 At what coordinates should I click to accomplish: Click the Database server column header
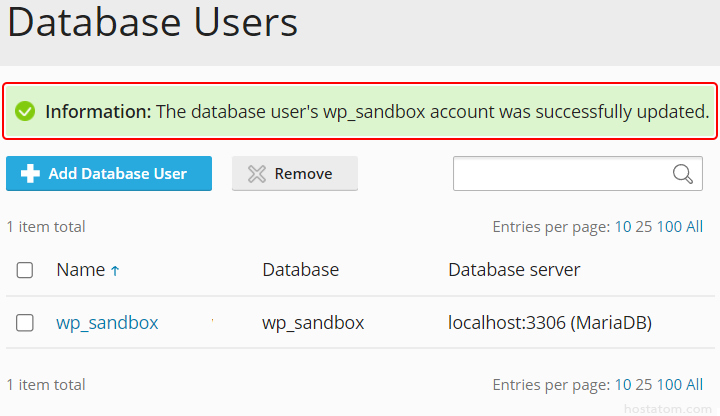tap(514, 270)
